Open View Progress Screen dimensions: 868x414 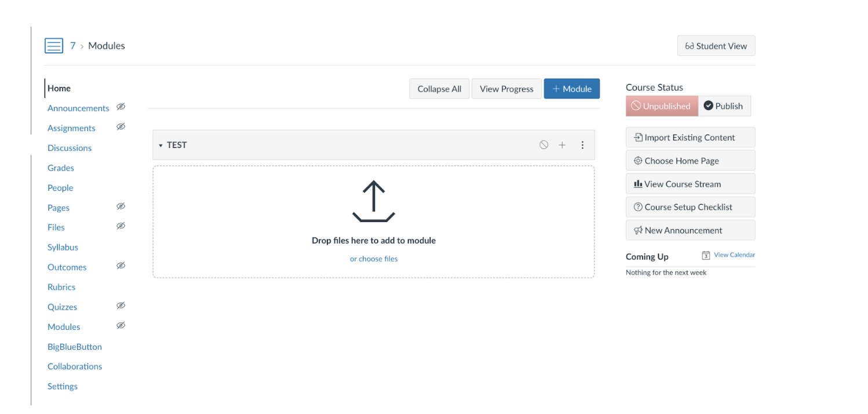click(x=506, y=89)
